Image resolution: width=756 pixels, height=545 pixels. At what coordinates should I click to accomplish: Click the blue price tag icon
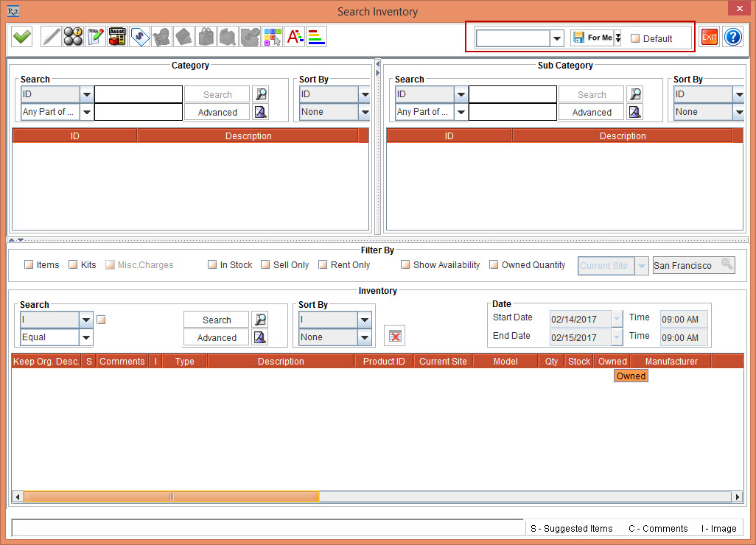(x=139, y=37)
